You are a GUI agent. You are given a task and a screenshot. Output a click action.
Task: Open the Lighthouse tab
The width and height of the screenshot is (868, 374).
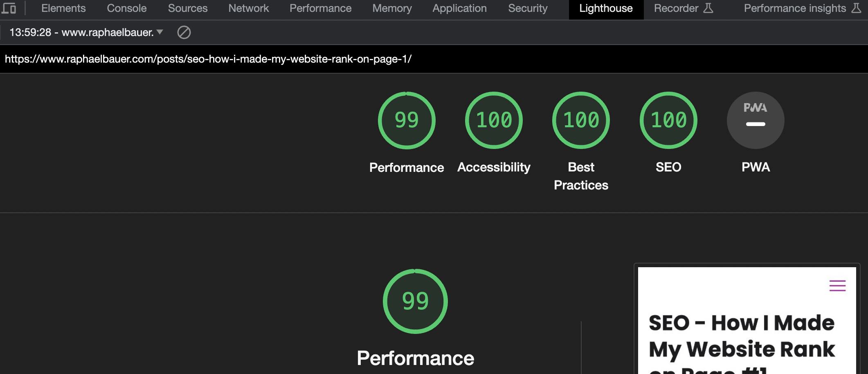coord(605,8)
